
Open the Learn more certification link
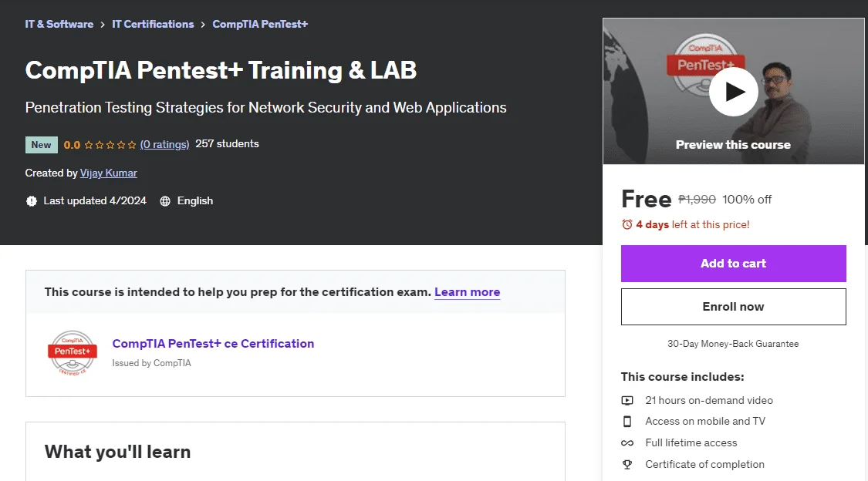click(x=468, y=292)
